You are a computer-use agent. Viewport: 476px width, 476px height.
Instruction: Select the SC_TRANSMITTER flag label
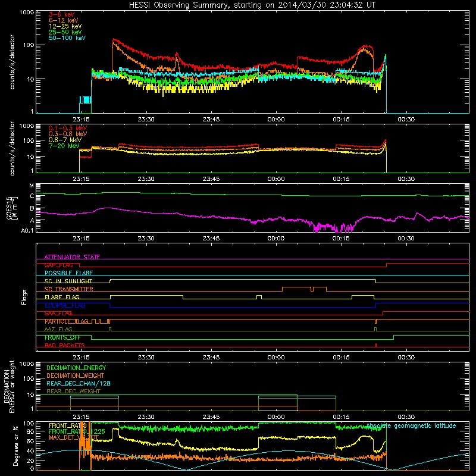[69, 289]
